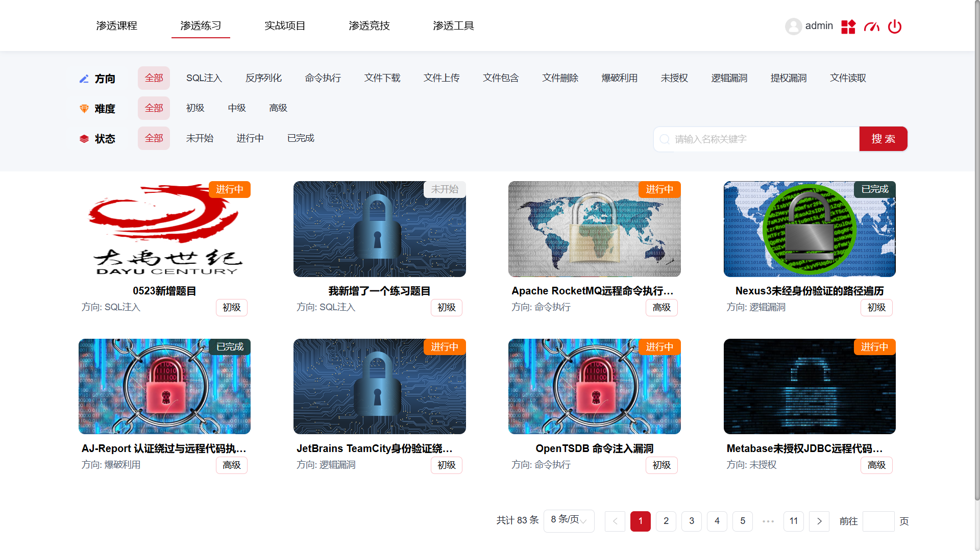Open AJ-Report exercise thumbnail
Viewport: 980px width, 551px height.
click(164, 387)
